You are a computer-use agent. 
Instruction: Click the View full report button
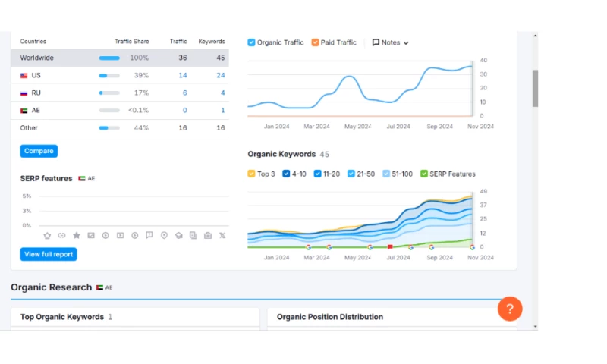(49, 254)
